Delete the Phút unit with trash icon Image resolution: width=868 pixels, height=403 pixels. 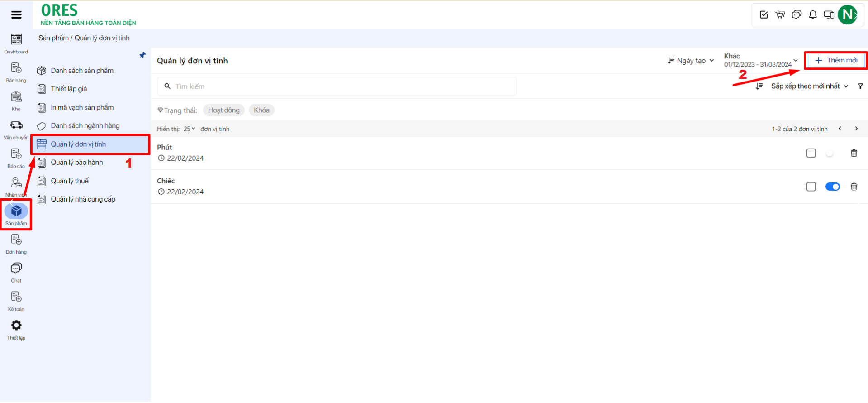click(x=854, y=153)
